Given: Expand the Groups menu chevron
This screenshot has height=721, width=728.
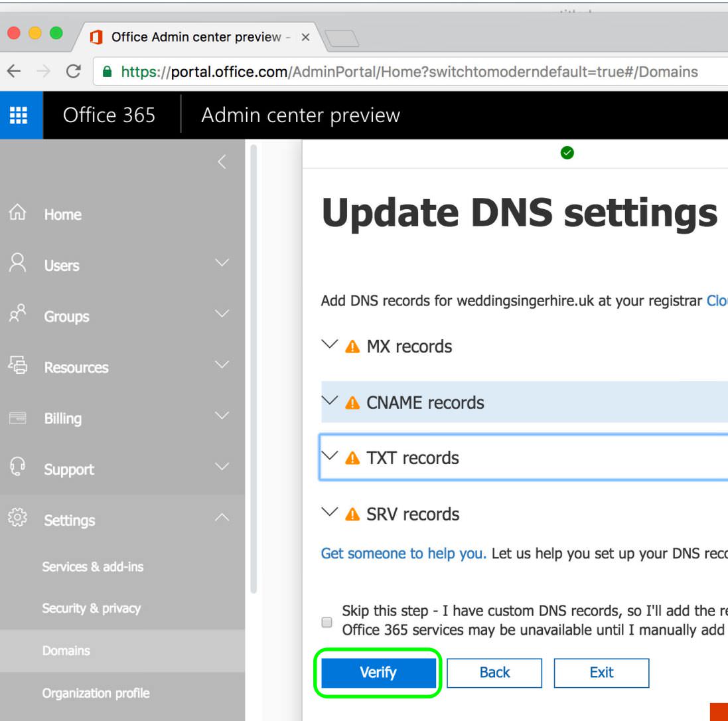Looking at the screenshot, I should click(x=222, y=313).
